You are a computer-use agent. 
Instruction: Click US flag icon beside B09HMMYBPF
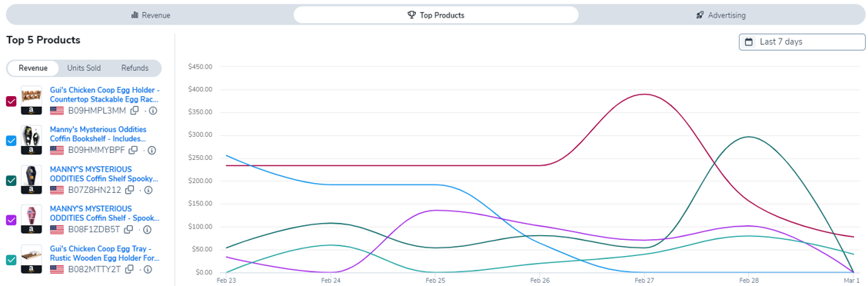[57, 150]
